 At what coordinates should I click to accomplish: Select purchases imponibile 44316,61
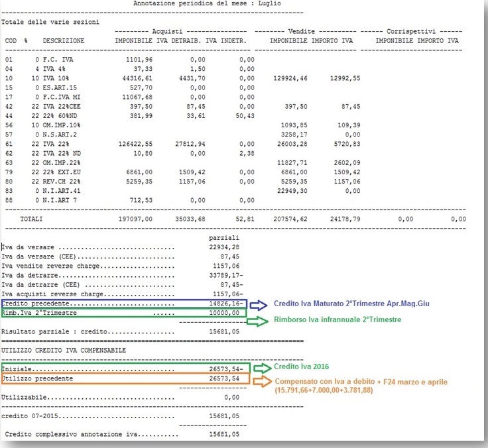[x=137, y=78]
